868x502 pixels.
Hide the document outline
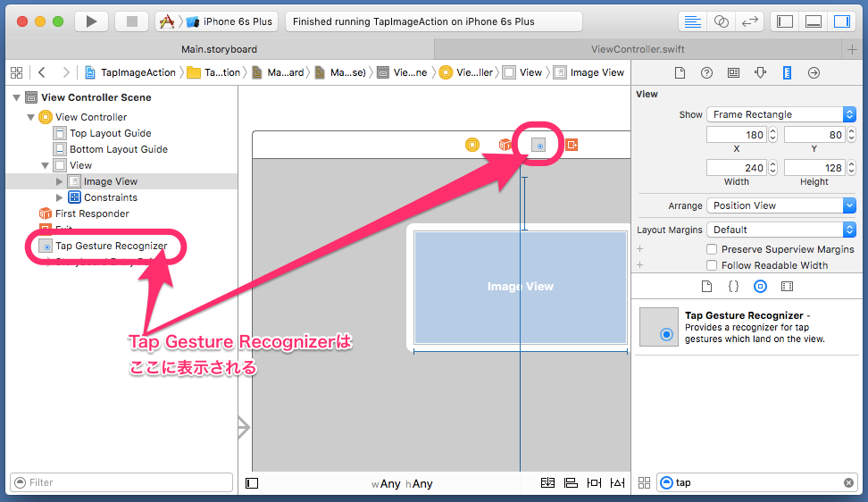pos(252,483)
